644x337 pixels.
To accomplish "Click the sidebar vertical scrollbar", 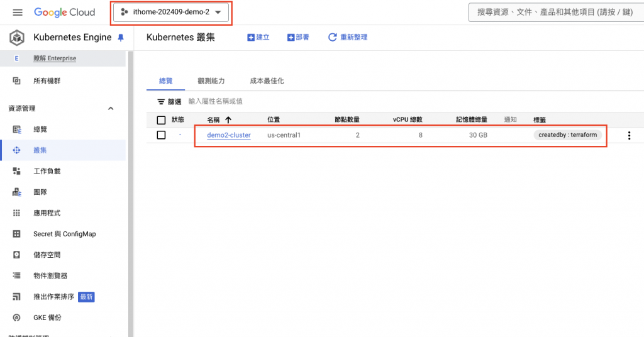I will click(x=131, y=194).
